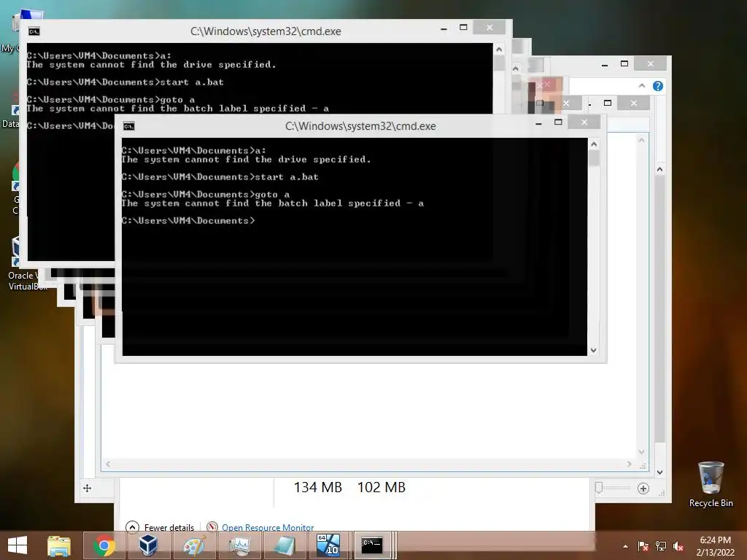
Task: Open File Explorer from the taskbar
Action: coord(59,545)
